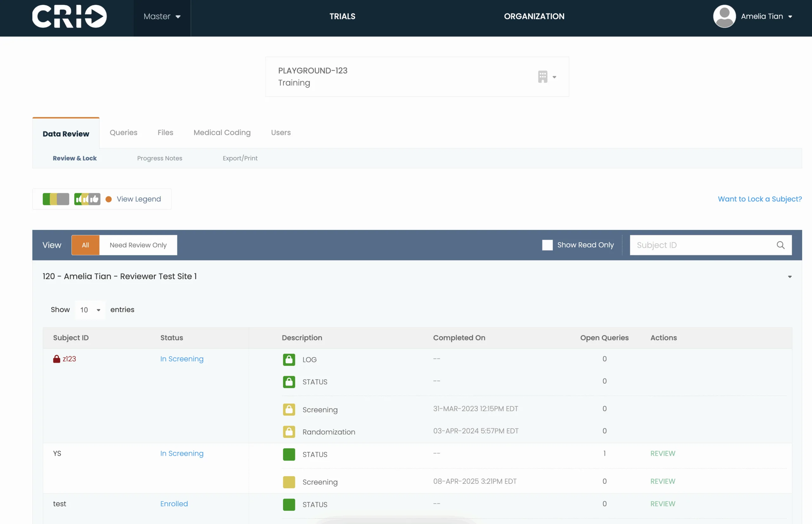
Task: Click REVIEW for test STATUS row
Action: click(663, 504)
